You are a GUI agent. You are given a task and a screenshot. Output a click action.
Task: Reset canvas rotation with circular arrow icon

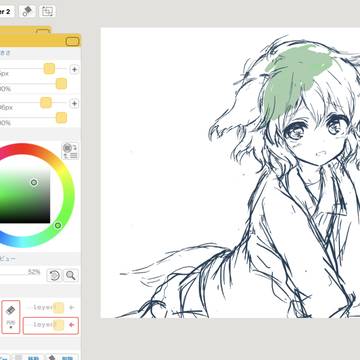pyautogui.click(x=54, y=275)
